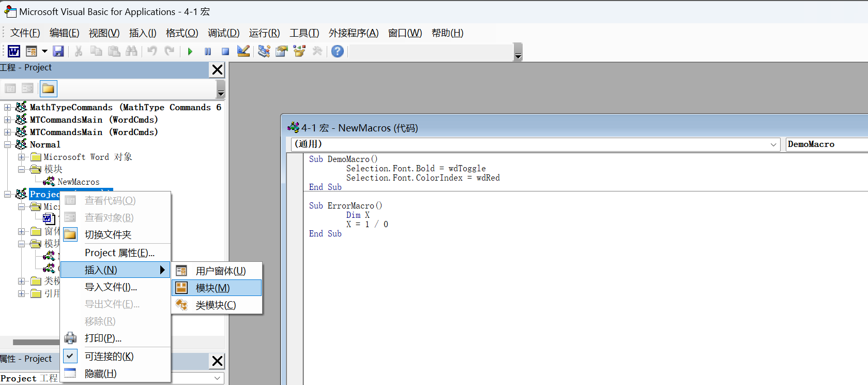Click the Redo arrow icon
Image resolution: width=868 pixels, height=385 pixels.
[170, 51]
